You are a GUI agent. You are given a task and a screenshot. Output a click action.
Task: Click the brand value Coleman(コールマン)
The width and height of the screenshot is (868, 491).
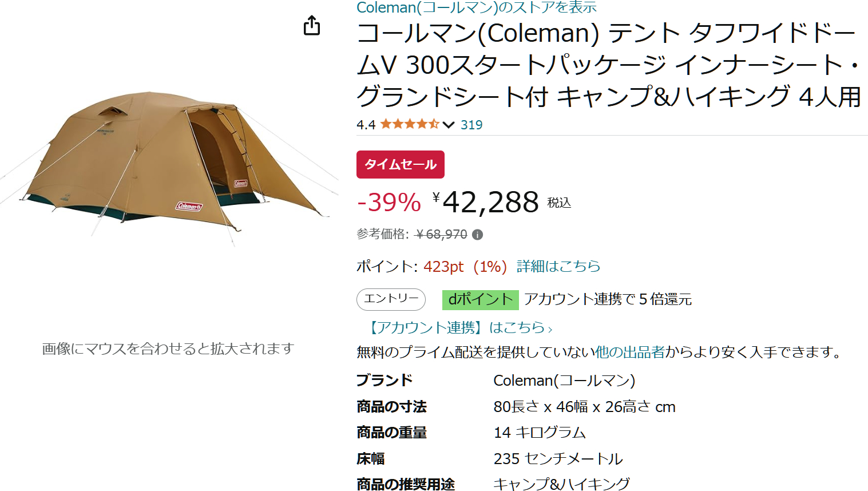[566, 379]
